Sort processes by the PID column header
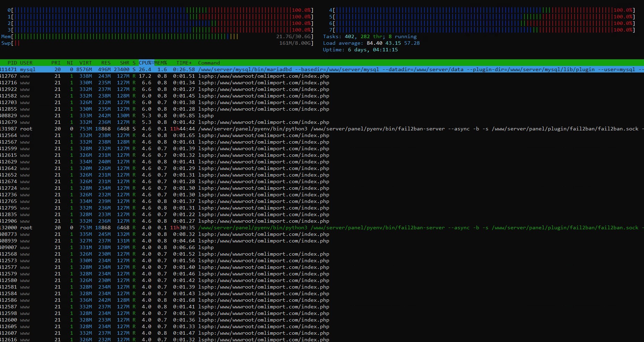The width and height of the screenshot is (644, 342). (12, 63)
